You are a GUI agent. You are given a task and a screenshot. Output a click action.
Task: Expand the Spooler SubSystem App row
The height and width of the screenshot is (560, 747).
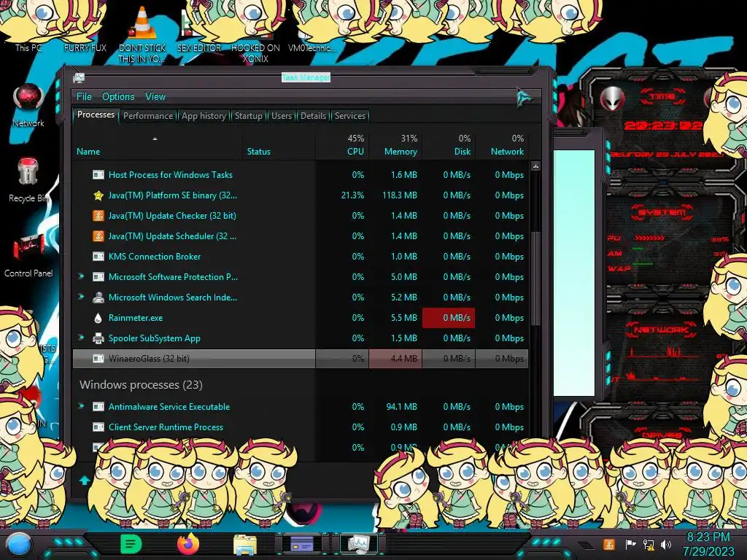(x=81, y=338)
